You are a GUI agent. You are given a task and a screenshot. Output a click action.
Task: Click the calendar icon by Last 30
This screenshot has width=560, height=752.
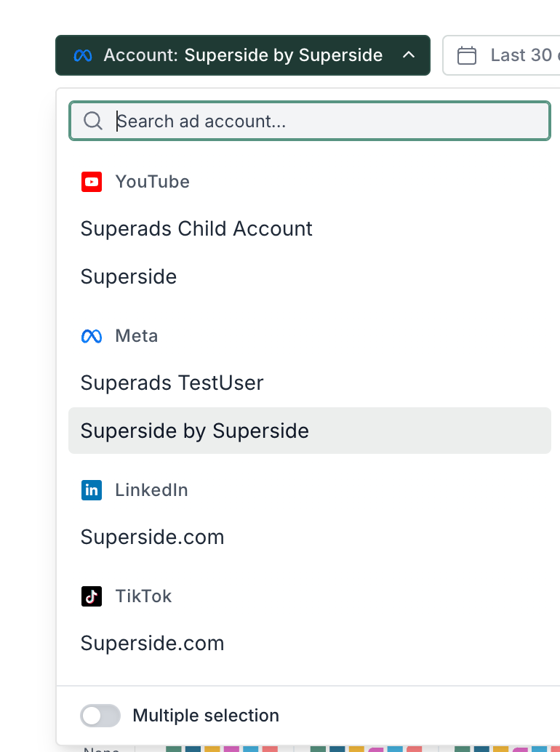tap(467, 55)
